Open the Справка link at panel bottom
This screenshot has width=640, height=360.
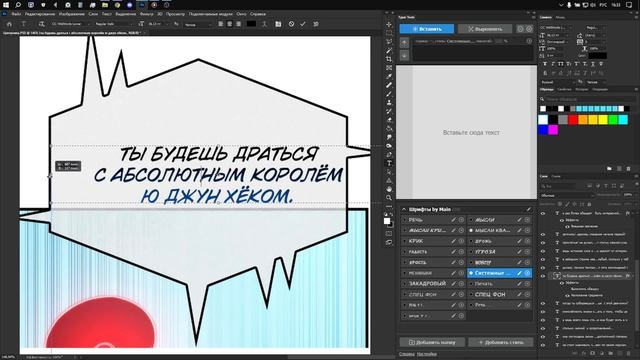coord(407,354)
